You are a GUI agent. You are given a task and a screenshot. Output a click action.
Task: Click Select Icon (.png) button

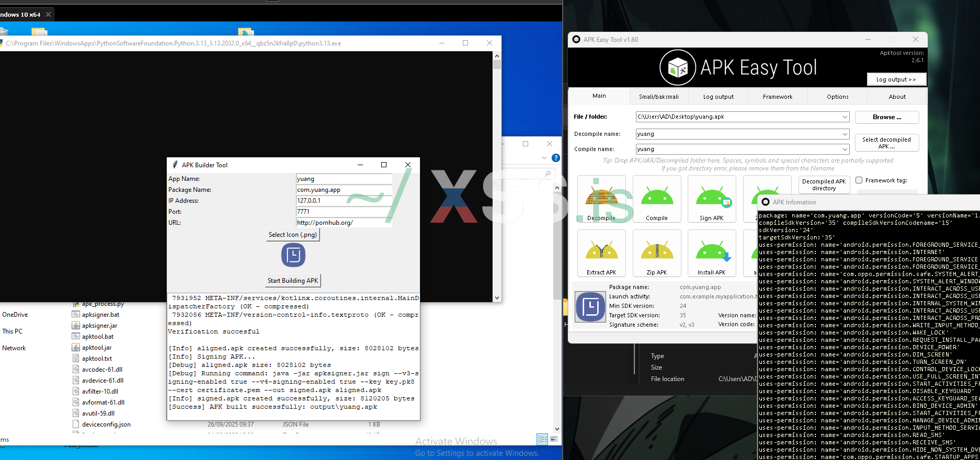pyautogui.click(x=293, y=235)
